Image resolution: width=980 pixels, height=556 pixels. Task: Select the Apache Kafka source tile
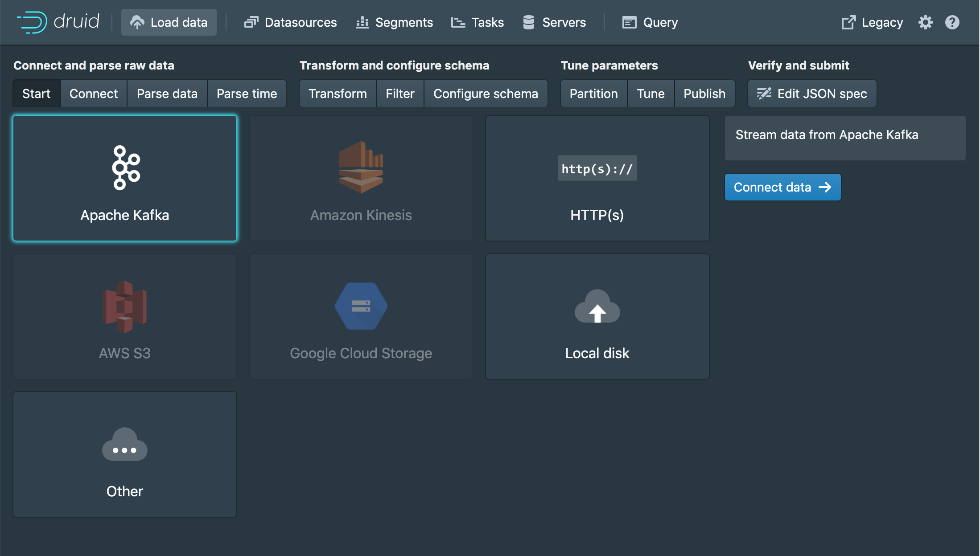(x=125, y=178)
